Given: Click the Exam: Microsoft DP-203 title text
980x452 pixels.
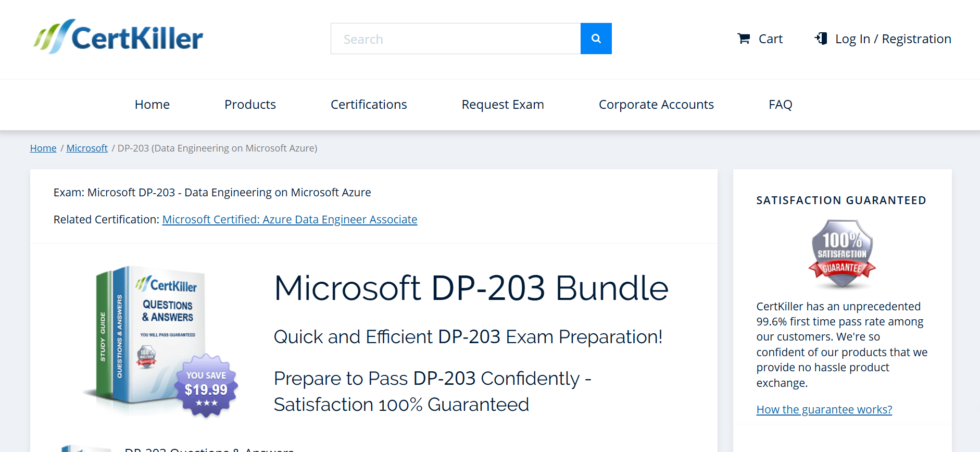Looking at the screenshot, I should 212,193.
